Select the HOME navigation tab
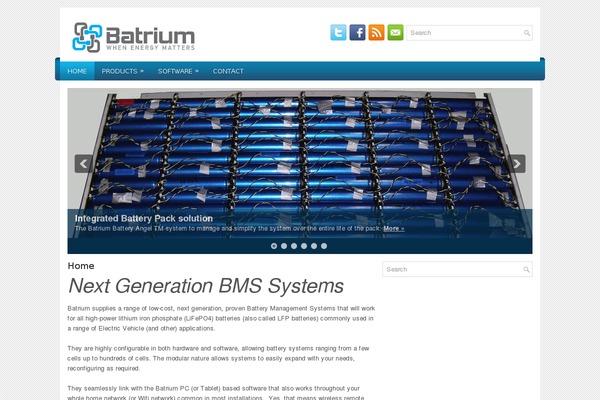 coord(77,71)
